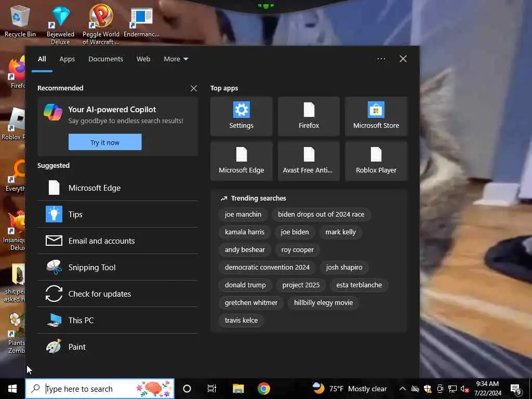
Task: Open the Avast Free Anti... tile
Action: click(309, 161)
